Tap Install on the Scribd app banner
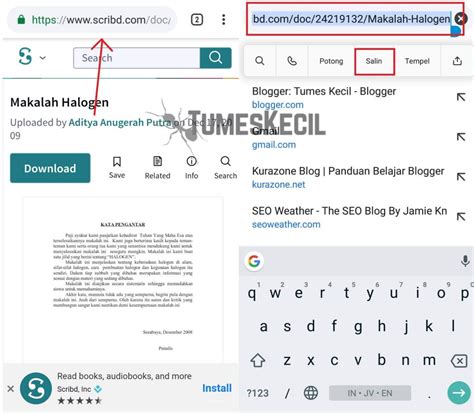The width and height of the screenshot is (474, 413). 217,388
